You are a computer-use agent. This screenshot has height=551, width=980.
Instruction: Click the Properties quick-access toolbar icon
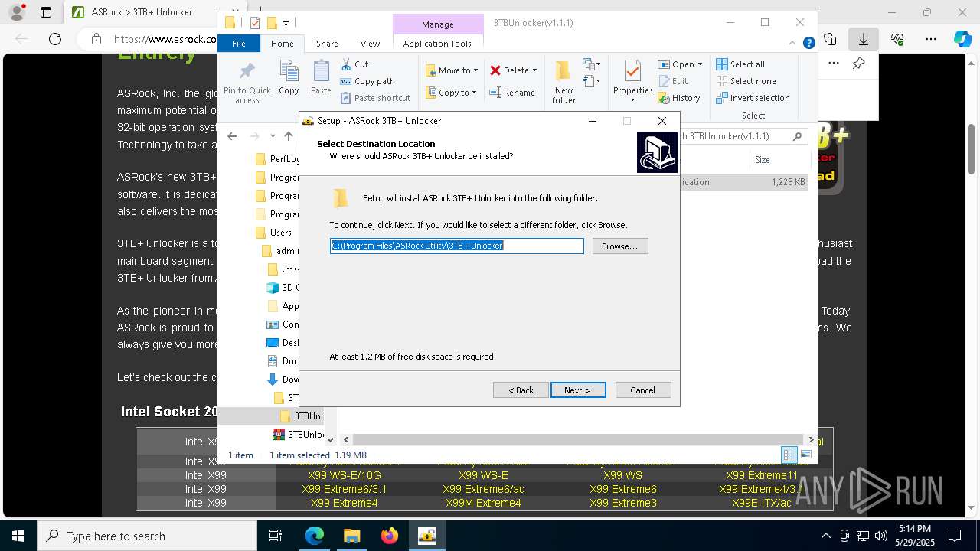point(255,23)
